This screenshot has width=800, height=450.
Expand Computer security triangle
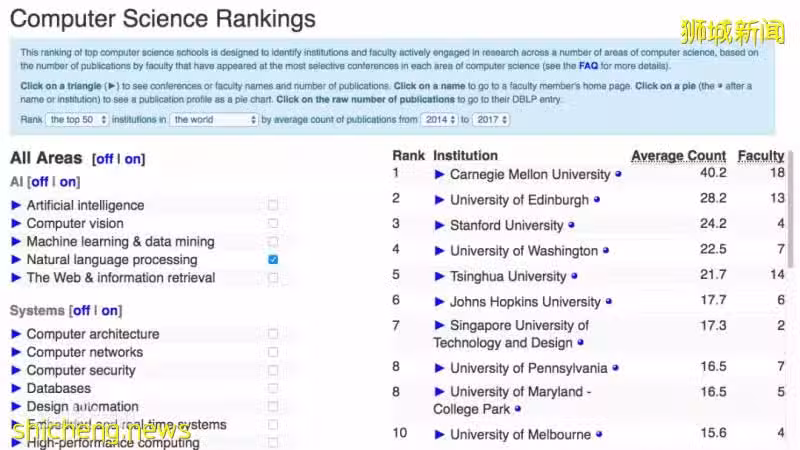point(16,370)
